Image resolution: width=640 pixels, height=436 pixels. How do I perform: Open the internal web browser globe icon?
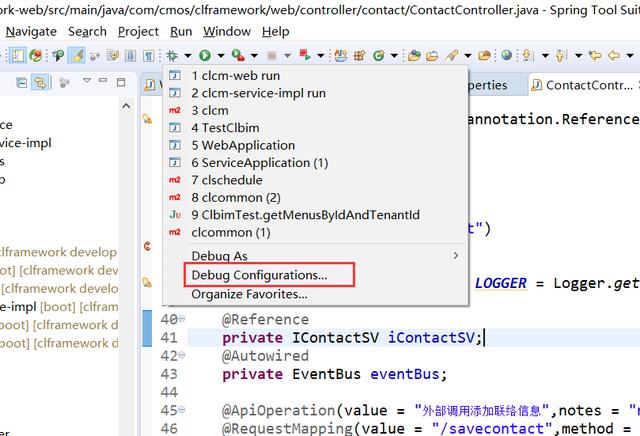(507, 55)
